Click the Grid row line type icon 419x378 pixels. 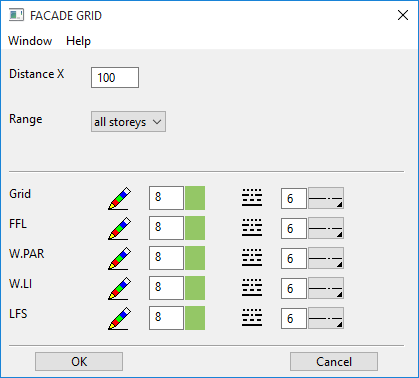click(x=252, y=198)
